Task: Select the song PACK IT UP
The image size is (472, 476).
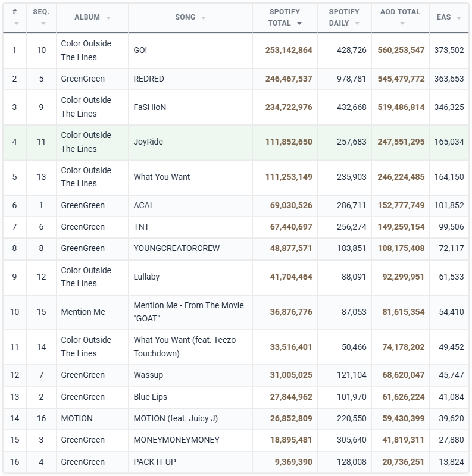Action: pyautogui.click(x=155, y=462)
